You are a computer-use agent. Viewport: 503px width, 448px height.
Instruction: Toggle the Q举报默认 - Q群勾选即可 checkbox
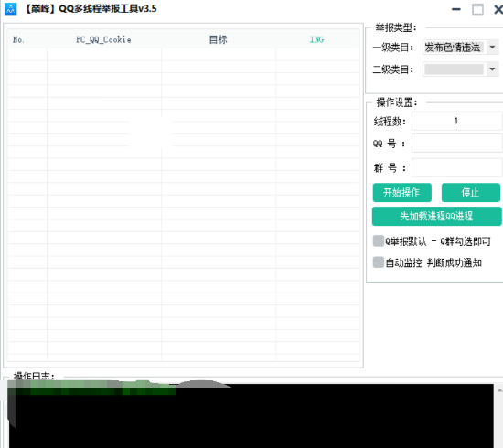click(379, 240)
